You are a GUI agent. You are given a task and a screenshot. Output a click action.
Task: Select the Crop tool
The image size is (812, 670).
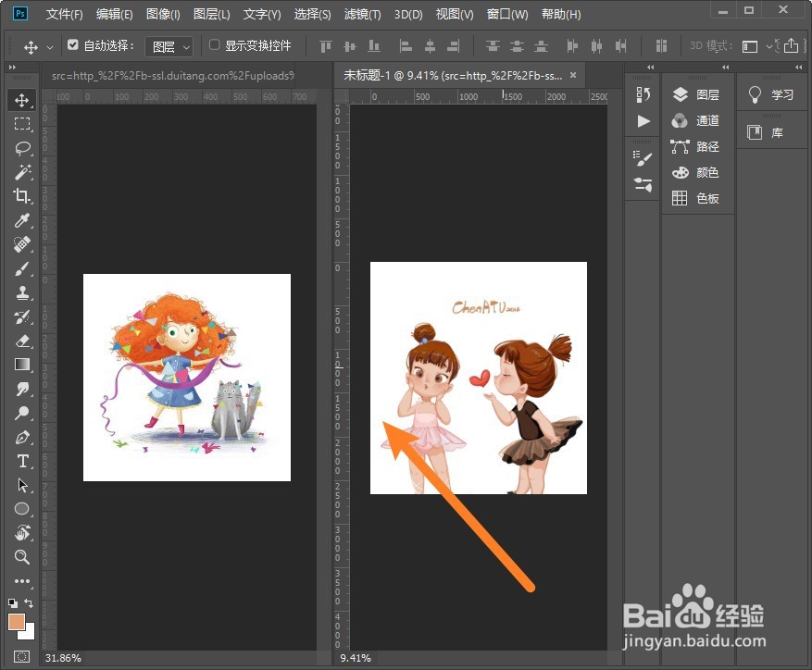(21, 195)
